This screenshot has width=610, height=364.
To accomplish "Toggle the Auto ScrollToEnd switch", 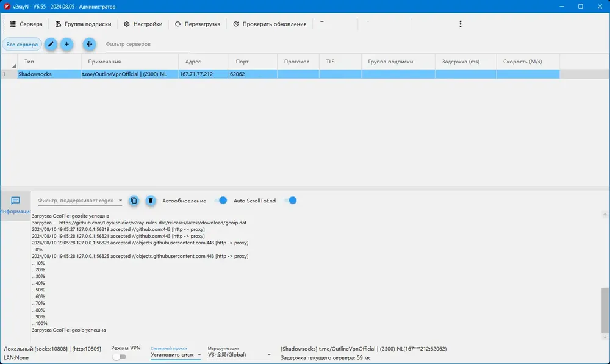I will pyautogui.click(x=290, y=201).
